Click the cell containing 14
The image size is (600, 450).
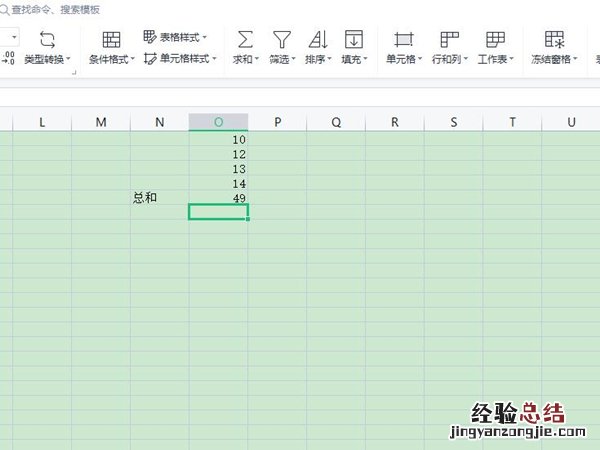(218, 183)
